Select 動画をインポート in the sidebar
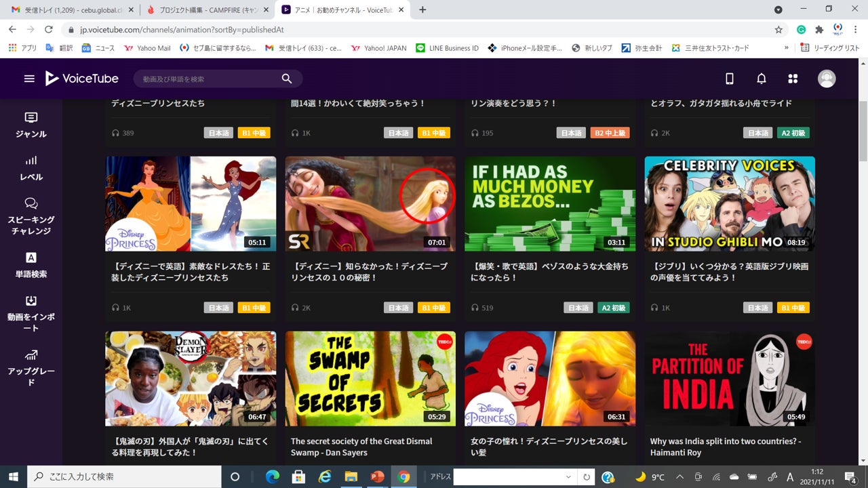 (x=31, y=314)
